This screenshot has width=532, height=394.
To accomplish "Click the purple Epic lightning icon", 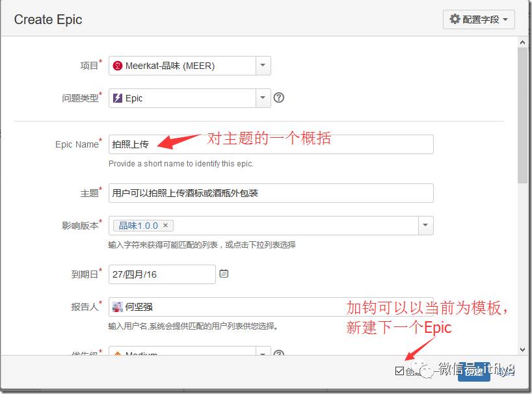I will click(x=118, y=98).
